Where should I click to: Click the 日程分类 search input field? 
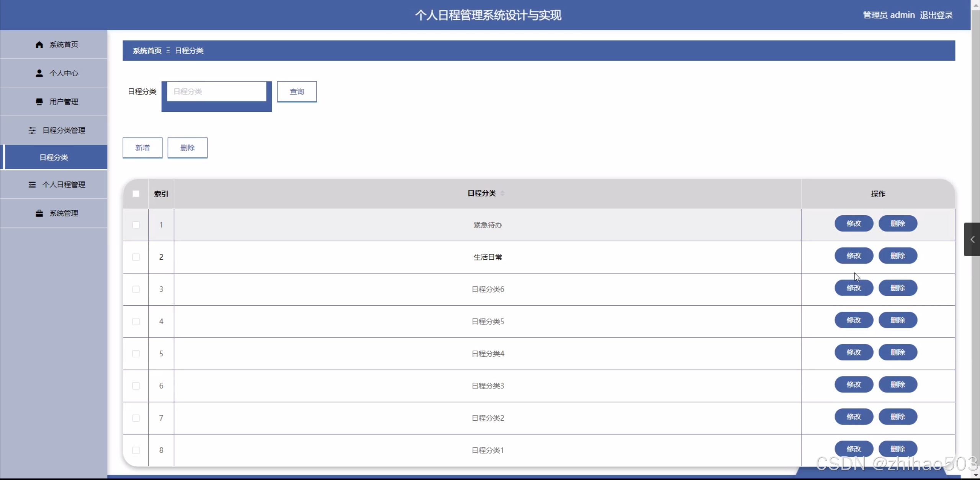pyautogui.click(x=217, y=92)
